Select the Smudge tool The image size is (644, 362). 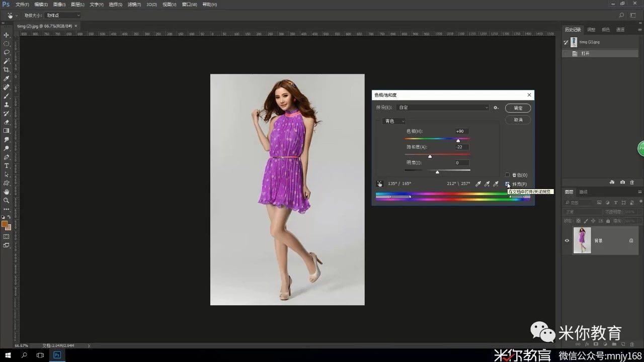7,139
